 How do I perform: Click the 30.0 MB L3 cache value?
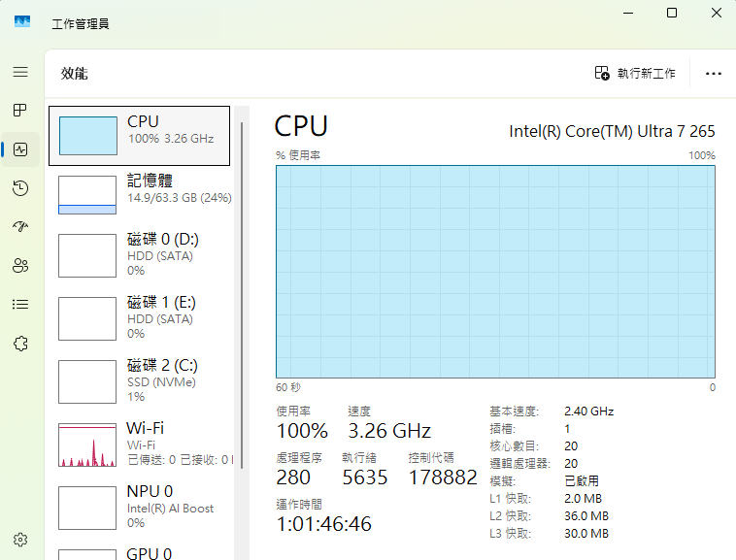click(586, 533)
